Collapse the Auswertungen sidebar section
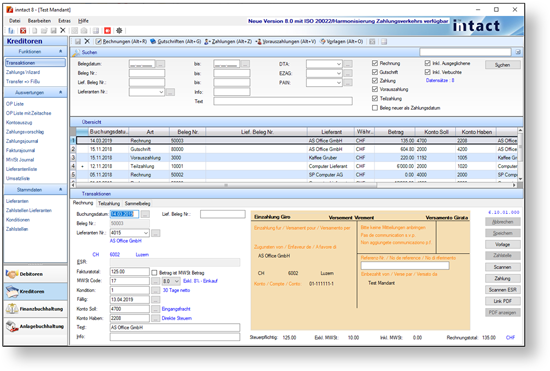Image resolution: width=550 pixels, height=371 pixels. 60,92
